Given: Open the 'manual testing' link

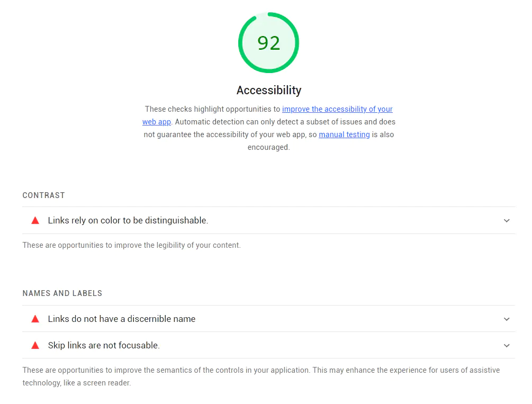Looking at the screenshot, I should click(x=344, y=134).
